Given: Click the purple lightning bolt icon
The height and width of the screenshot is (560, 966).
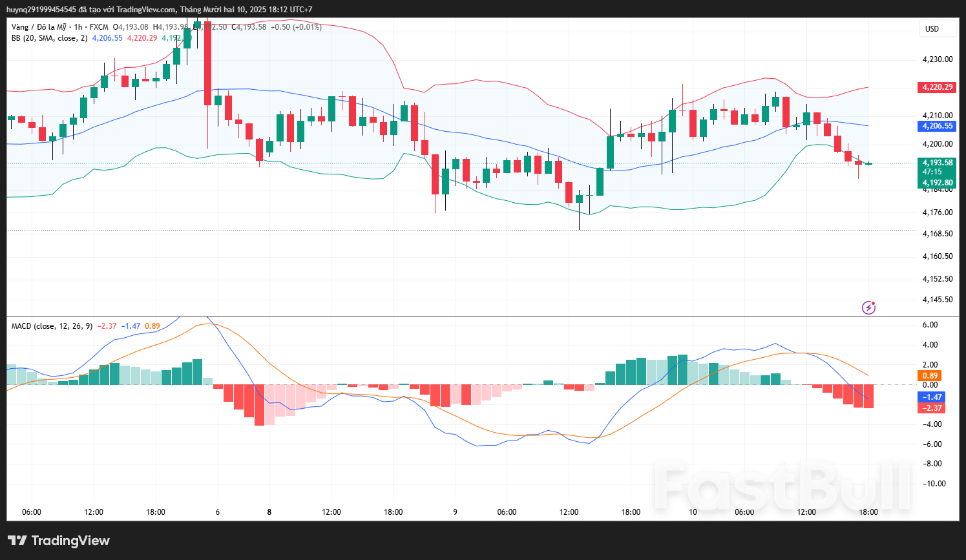Looking at the screenshot, I should point(869,307).
